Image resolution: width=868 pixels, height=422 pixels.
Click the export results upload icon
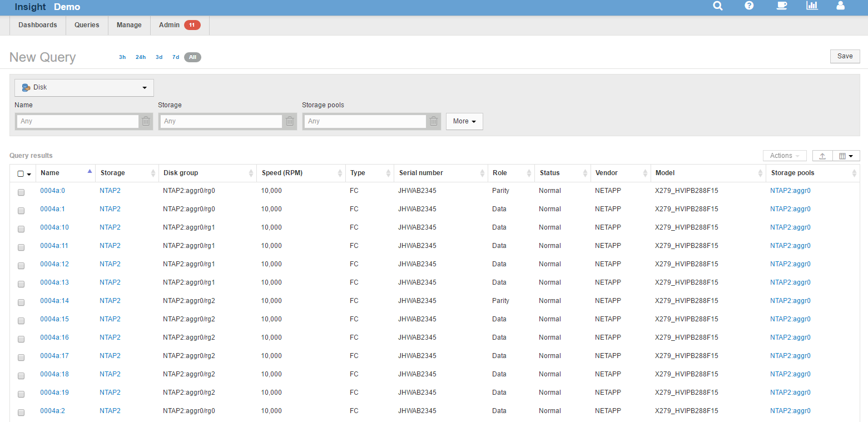822,156
